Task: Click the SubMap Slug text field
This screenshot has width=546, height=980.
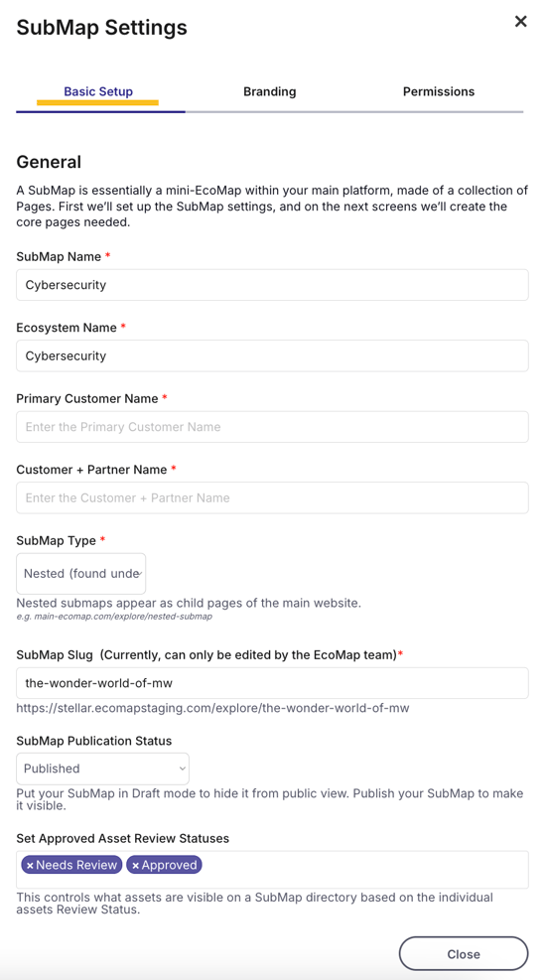Action: [x=272, y=683]
